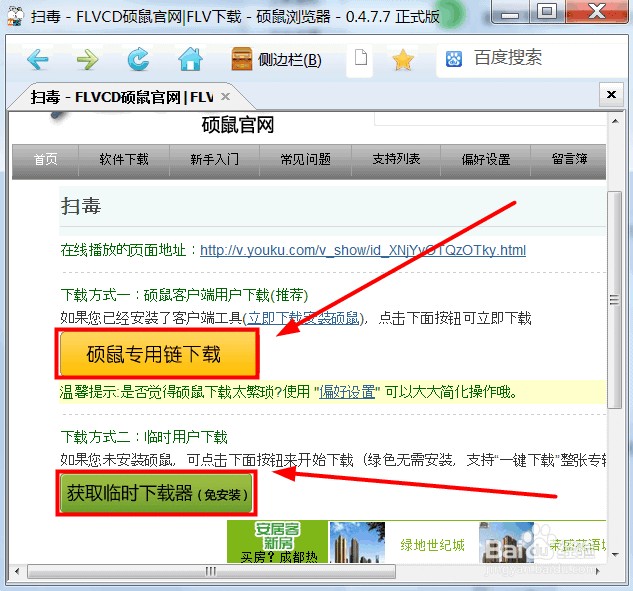Click the vertical scrollbar up arrow
633x591 pixels.
(x=615, y=121)
